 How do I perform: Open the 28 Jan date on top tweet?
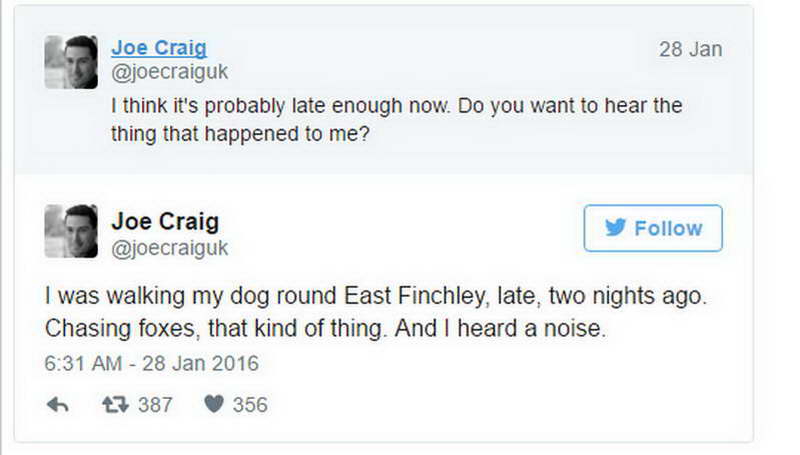pyautogui.click(x=690, y=49)
